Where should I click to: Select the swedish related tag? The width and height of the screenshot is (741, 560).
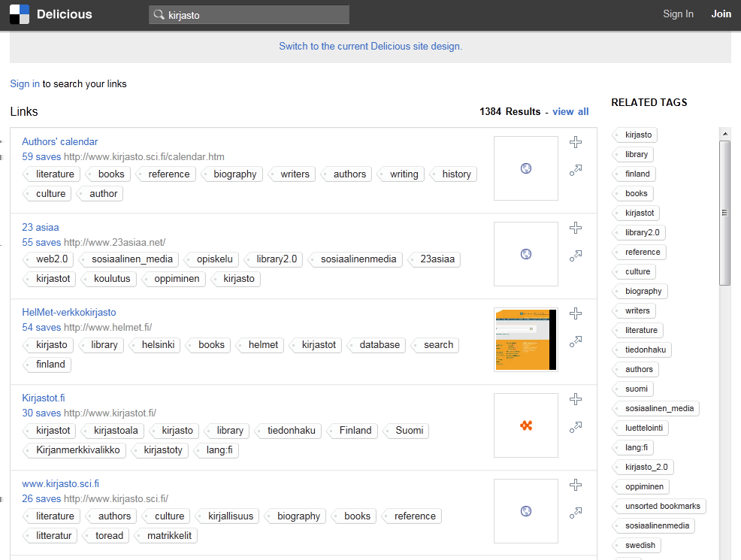coord(637,546)
